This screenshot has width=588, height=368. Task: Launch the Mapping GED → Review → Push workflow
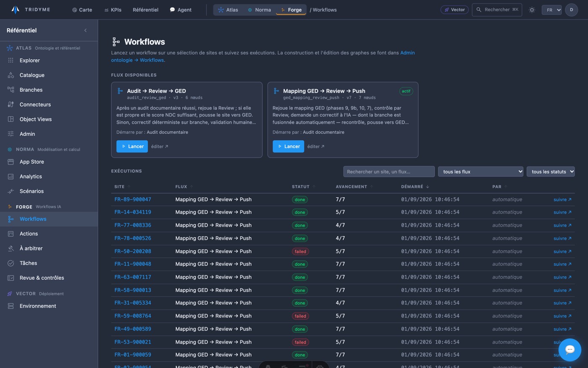pyautogui.click(x=288, y=146)
